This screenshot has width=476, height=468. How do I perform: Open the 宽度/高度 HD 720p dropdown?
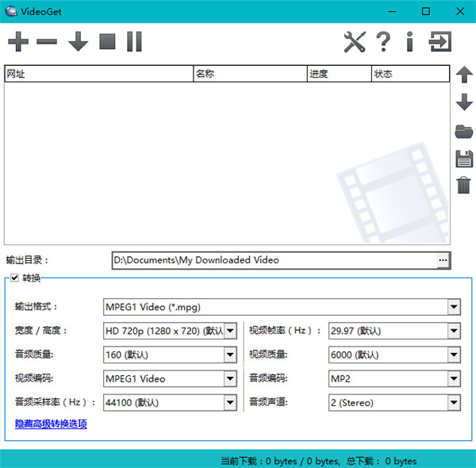(230, 331)
